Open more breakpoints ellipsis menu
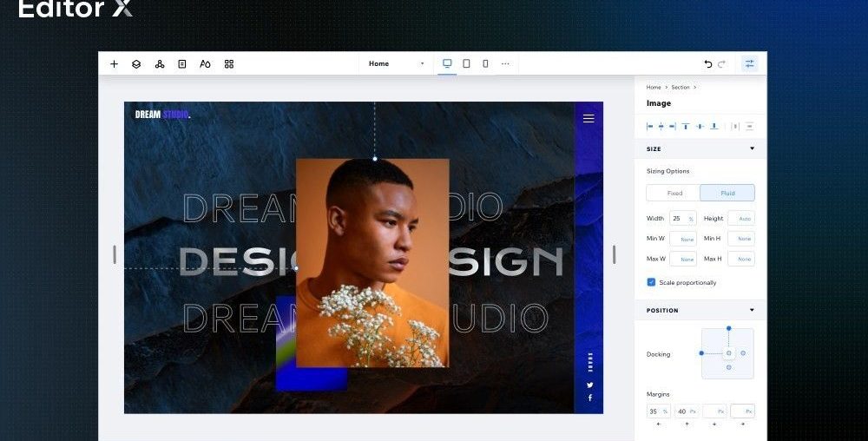The width and height of the screenshot is (868, 441). 505,63
